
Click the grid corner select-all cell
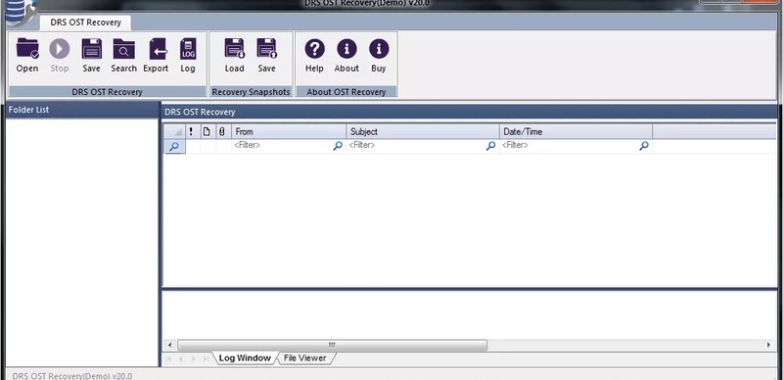pyautogui.click(x=175, y=132)
